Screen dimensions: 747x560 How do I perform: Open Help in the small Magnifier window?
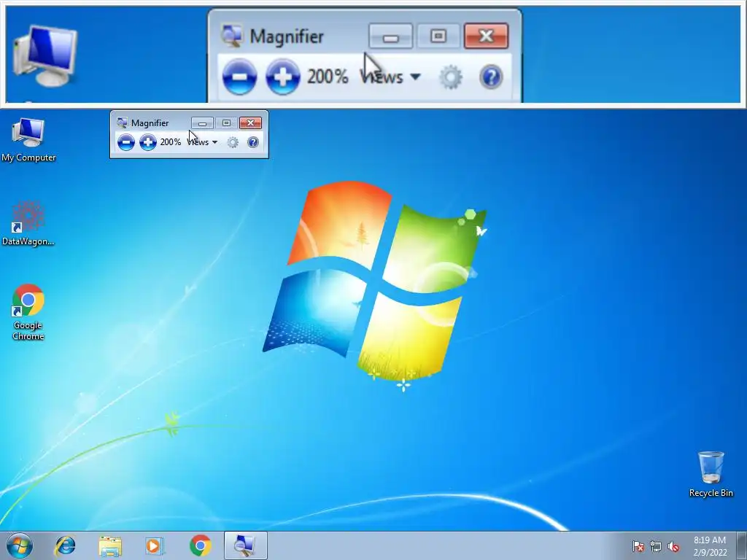coord(253,142)
